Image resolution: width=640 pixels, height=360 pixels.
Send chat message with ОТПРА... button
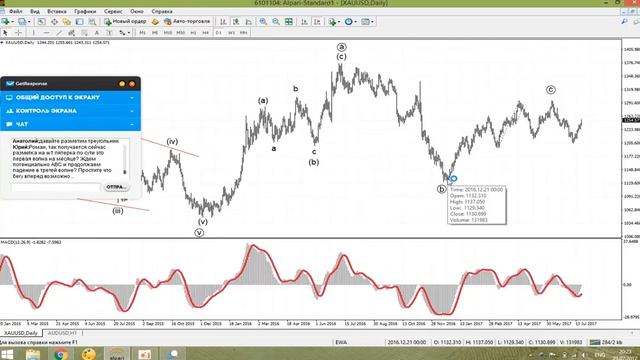tap(116, 187)
